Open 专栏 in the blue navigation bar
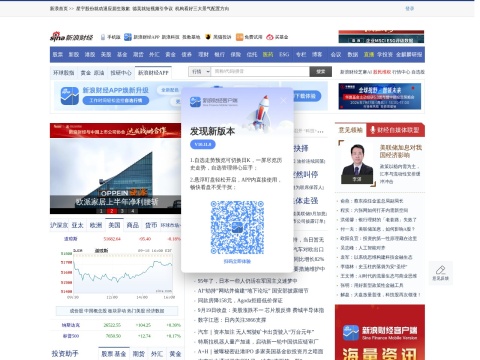Image resolution: width=480 pixels, height=360 pixels. point(301,55)
